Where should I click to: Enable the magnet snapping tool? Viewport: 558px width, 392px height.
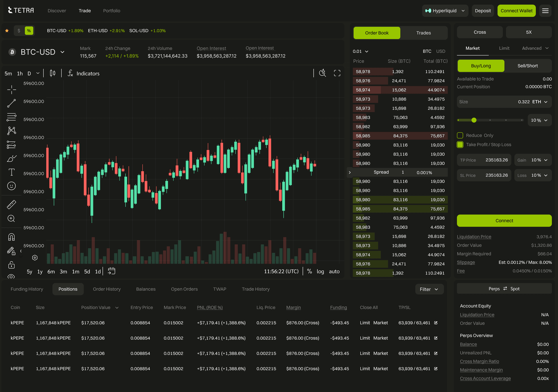coord(12,237)
